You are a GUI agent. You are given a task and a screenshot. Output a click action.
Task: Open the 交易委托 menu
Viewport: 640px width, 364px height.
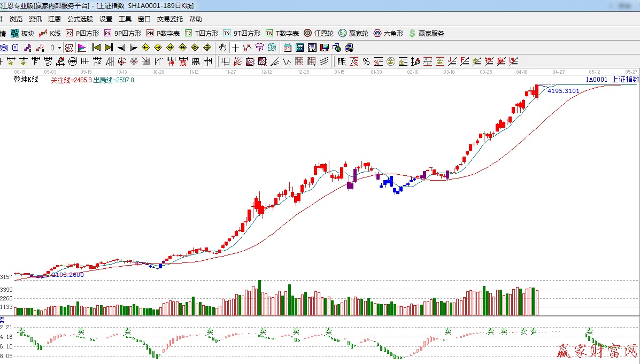pos(169,19)
